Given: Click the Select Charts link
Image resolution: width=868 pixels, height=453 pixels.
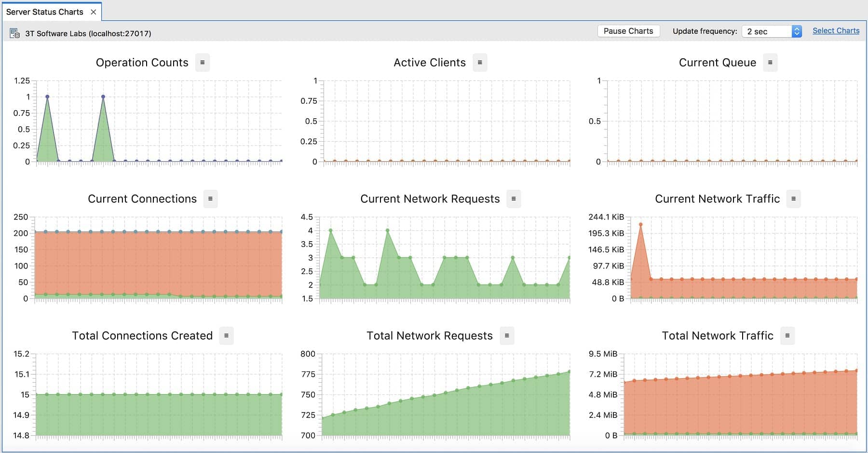Looking at the screenshot, I should click(836, 31).
